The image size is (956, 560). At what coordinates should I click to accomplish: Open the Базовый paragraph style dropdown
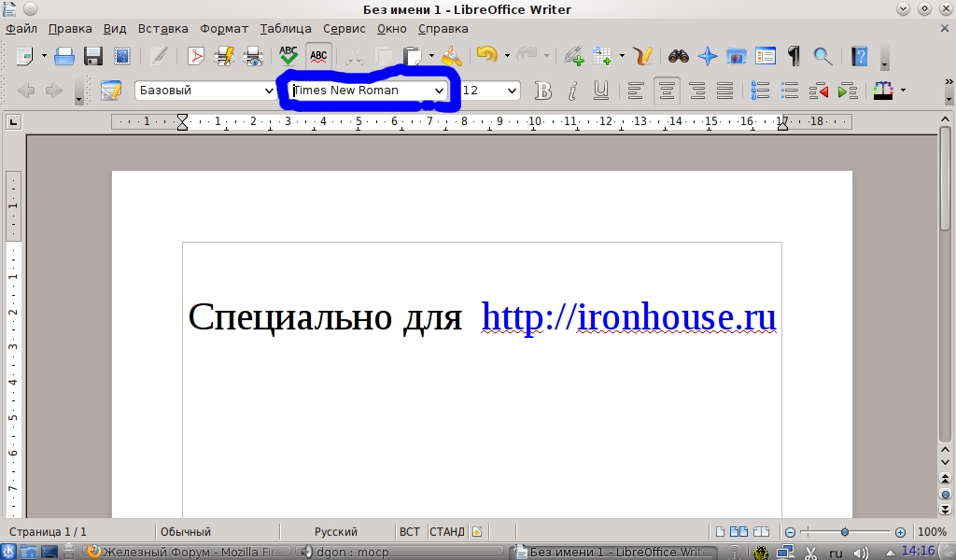[268, 91]
